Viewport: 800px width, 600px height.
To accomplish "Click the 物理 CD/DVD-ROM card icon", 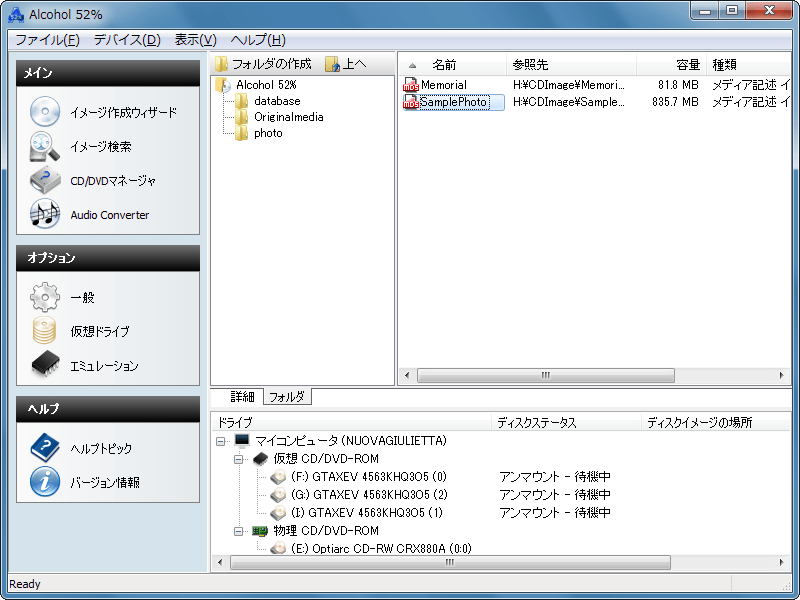I will click(x=260, y=531).
